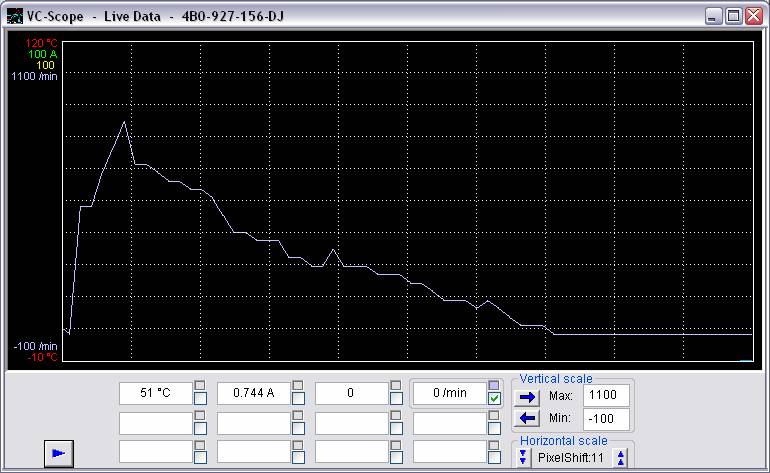The width and height of the screenshot is (770, 473).
Task: Click the color square above the 0 /min checkbox
Action: point(495,385)
